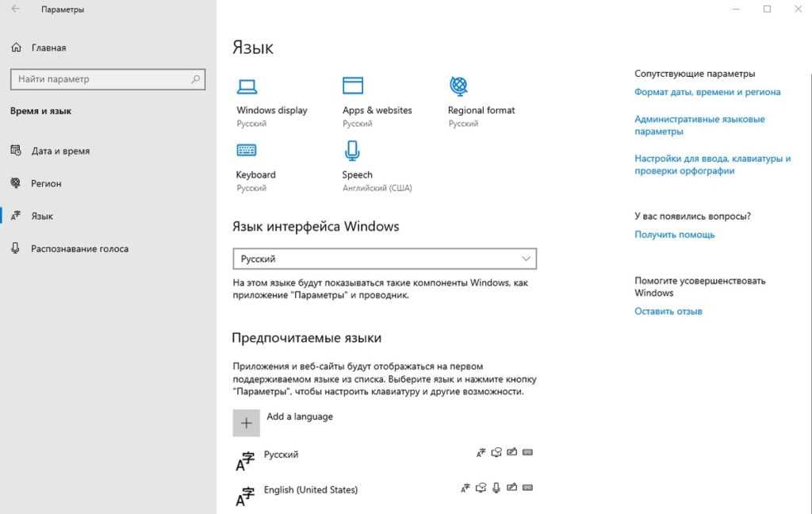Click display language icon on Русский row
The width and height of the screenshot is (812, 514).
[481, 452]
